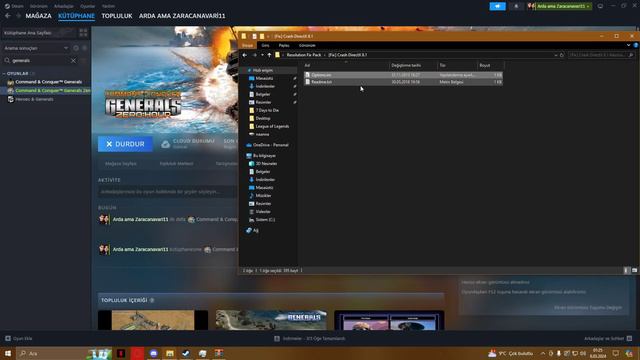Open the Dosya tab in File Explorer
This screenshot has height=360, width=640.
(247, 45)
